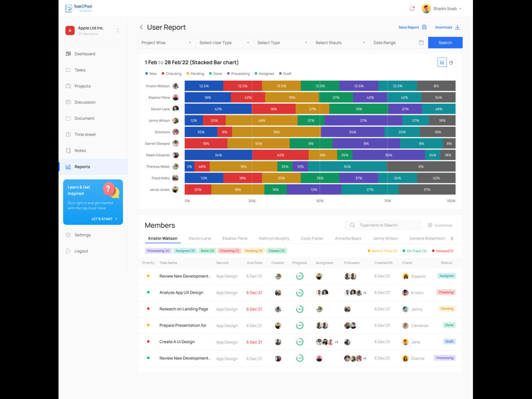Viewport: 532px width, 399px height.
Task: Switch to the stacked bar chart view icon
Action: (x=442, y=62)
